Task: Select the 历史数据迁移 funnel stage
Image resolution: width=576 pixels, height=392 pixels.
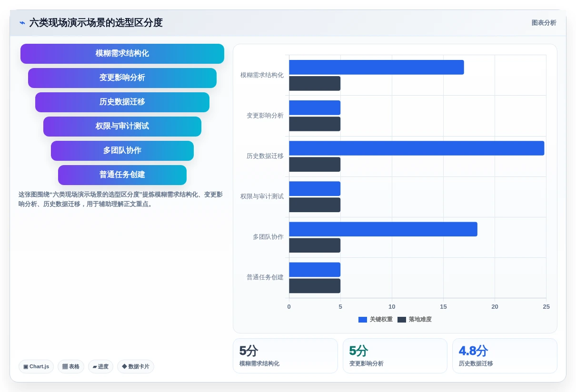Action: (122, 102)
